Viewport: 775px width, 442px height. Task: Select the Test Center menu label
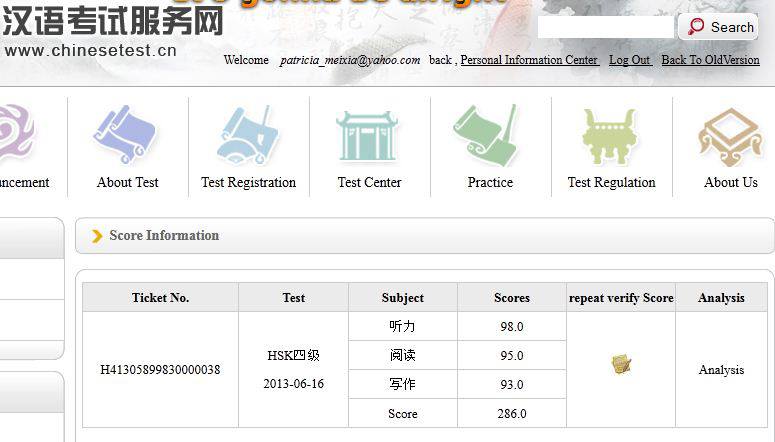[x=369, y=183]
